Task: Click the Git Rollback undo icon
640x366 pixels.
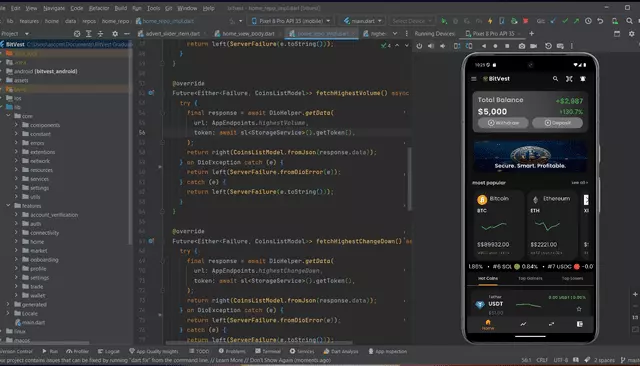Action: pos(600,21)
